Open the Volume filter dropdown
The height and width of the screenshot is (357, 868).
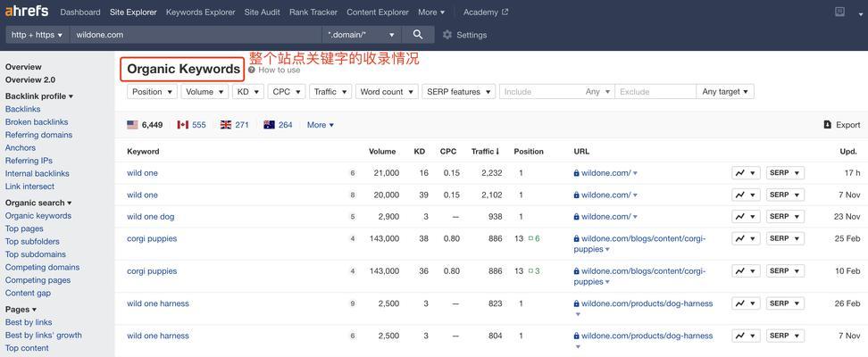click(x=204, y=92)
